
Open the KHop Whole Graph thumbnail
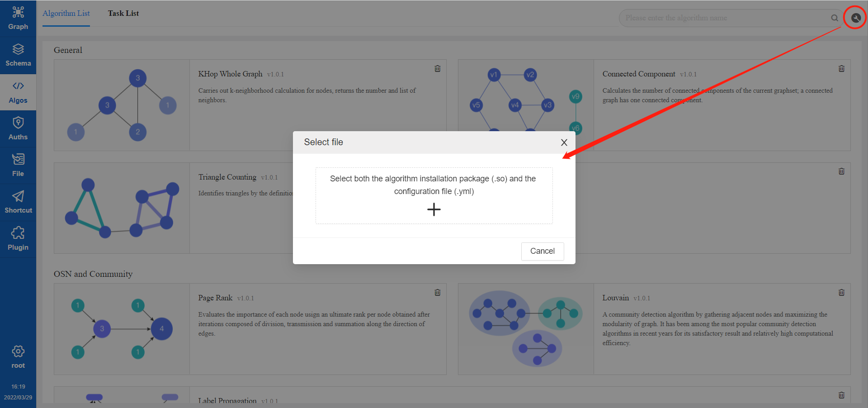122,105
